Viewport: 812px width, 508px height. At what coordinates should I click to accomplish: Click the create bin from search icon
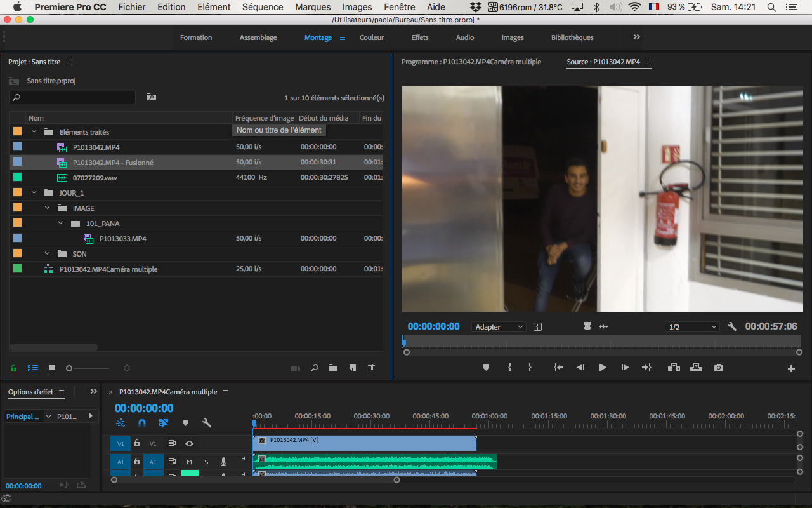click(151, 97)
